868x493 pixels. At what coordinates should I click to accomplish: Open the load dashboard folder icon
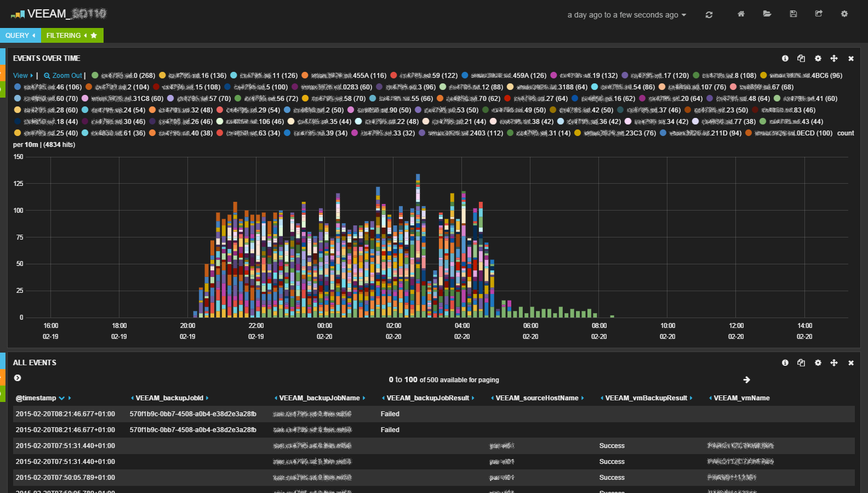click(x=767, y=14)
